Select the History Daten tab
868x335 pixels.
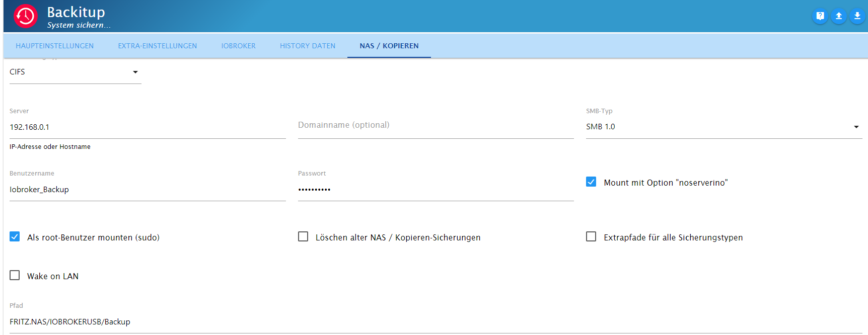coord(307,46)
